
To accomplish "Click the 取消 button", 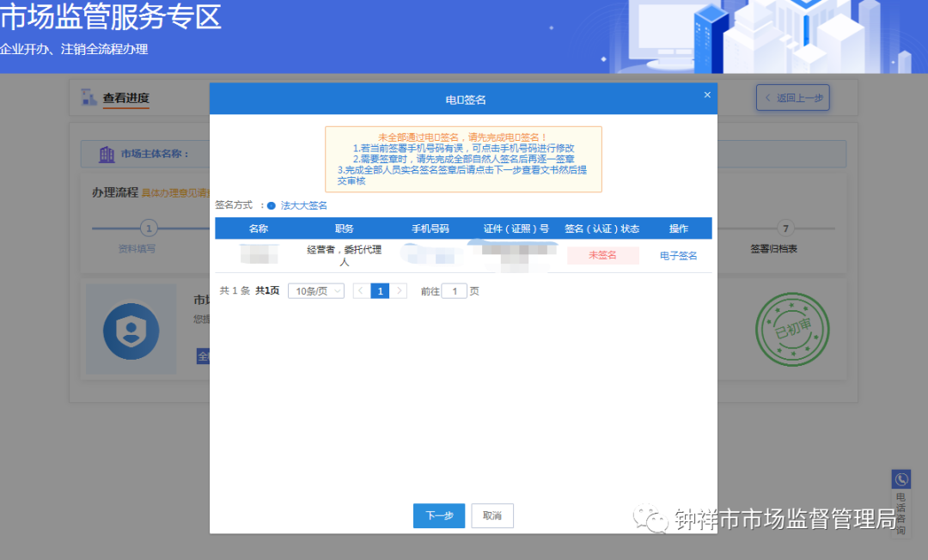I will click(492, 515).
